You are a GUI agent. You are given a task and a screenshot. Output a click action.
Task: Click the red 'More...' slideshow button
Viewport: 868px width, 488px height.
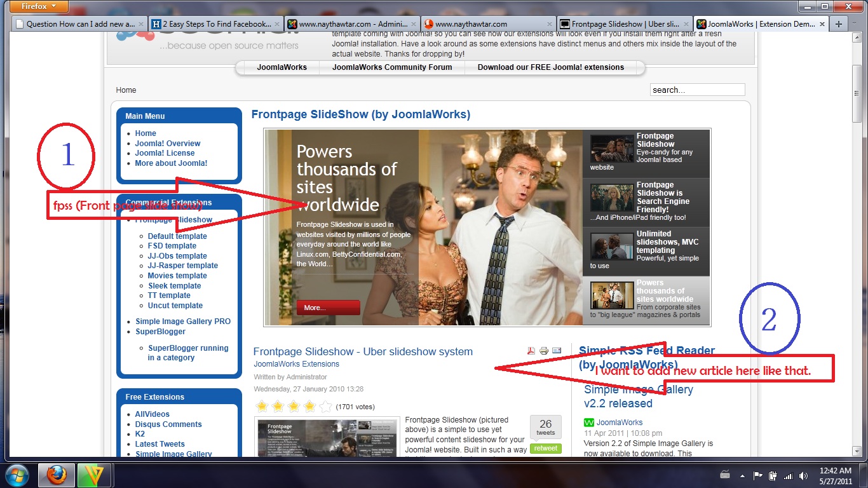[328, 308]
